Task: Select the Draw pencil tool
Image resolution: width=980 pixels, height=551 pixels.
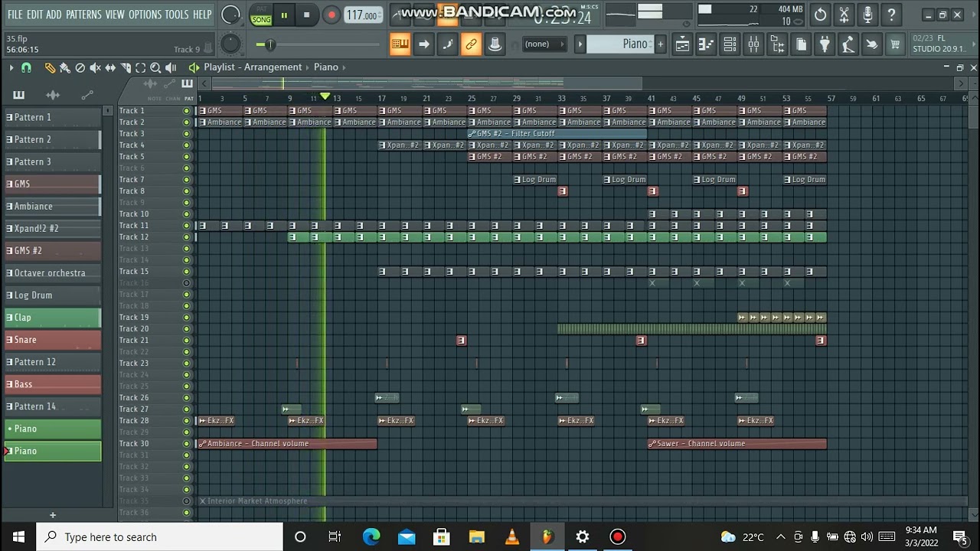Action: pos(50,68)
